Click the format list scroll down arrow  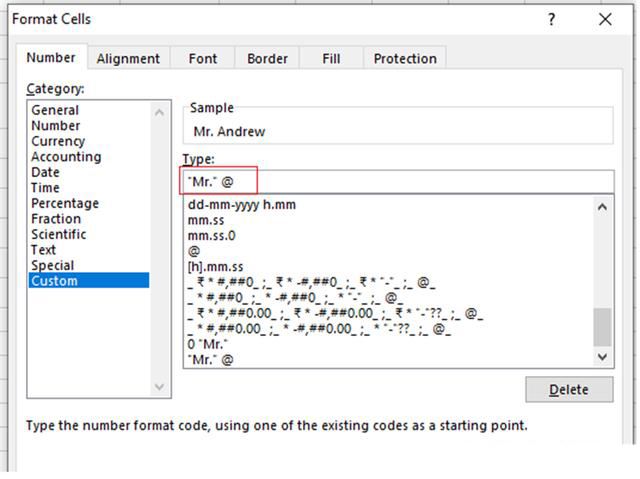click(602, 357)
